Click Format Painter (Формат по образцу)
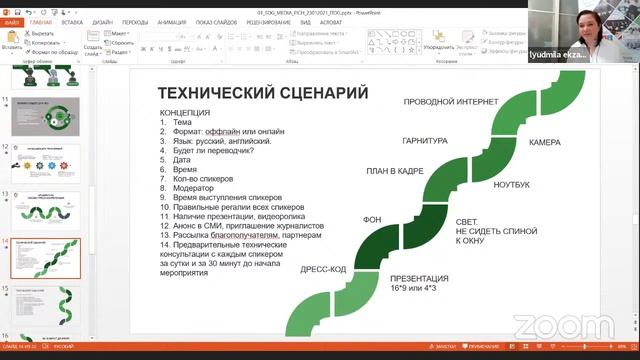640x360 pixels. (x=51, y=52)
